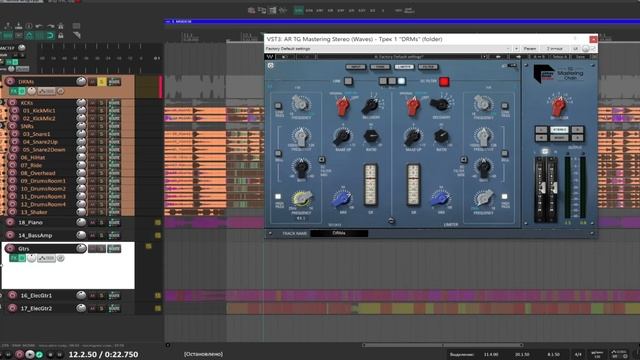Arm record on the DRMs folder track
Viewport: 640px width, 360px height.
click(x=10, y=82)
